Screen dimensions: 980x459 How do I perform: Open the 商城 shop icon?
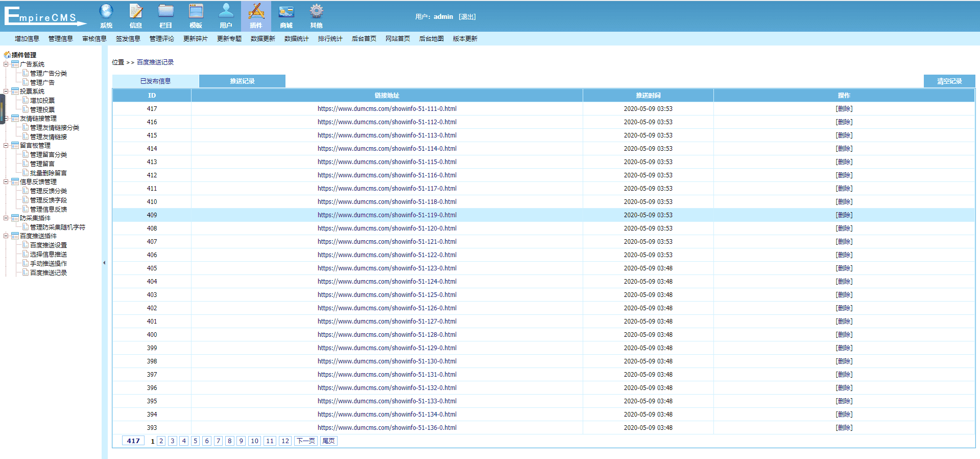pyautogui.click(x=286, y=11)
